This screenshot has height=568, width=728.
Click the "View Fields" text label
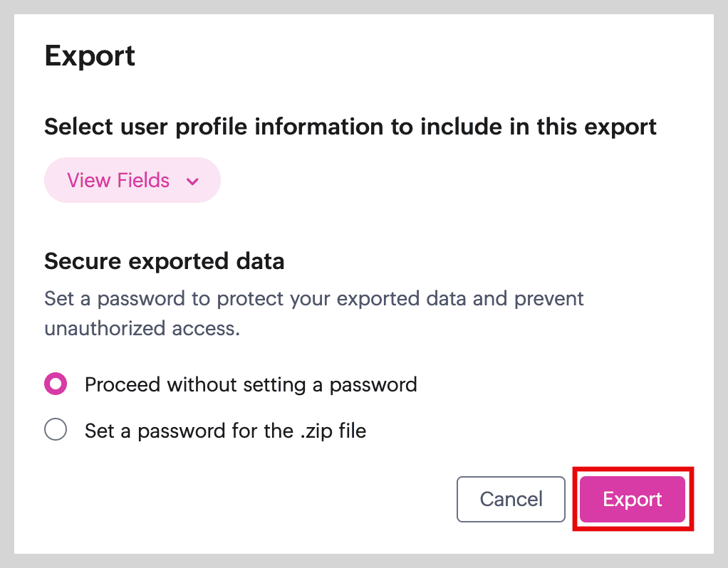[x=118, y=181]
